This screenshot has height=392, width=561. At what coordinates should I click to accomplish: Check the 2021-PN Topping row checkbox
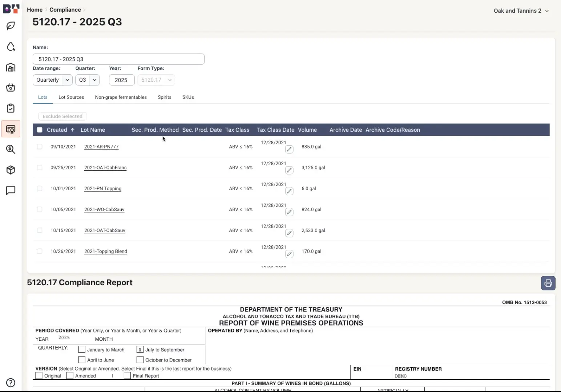point(40,188)
